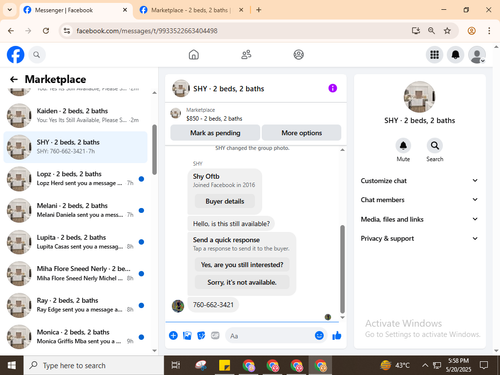This screenshot has height=375, width=500.
Task: Open the emoji picker in message box
Action: point(319,335)
